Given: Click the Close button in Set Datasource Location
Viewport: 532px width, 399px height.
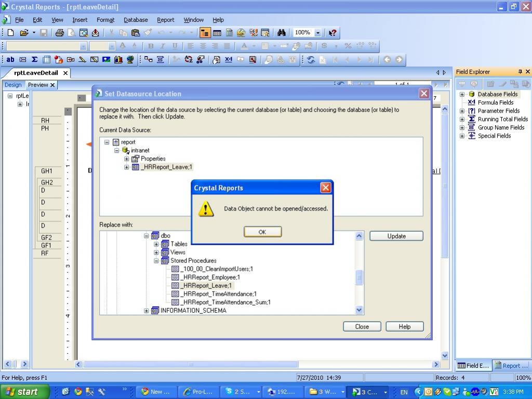Looking at the screenshot, I should pyautogui.click(x=362, y=326).
